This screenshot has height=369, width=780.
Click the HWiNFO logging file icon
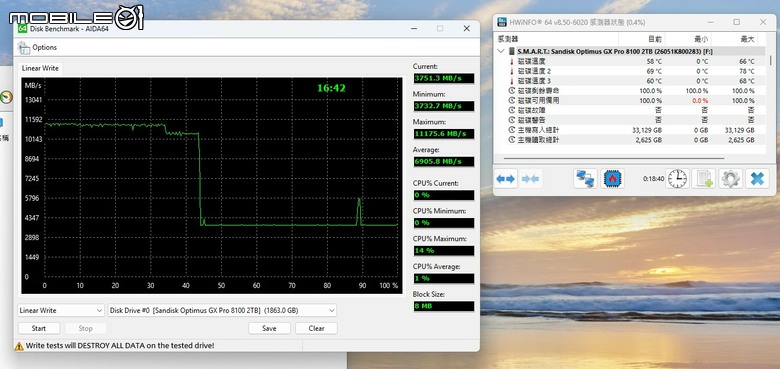click(704, 179)
